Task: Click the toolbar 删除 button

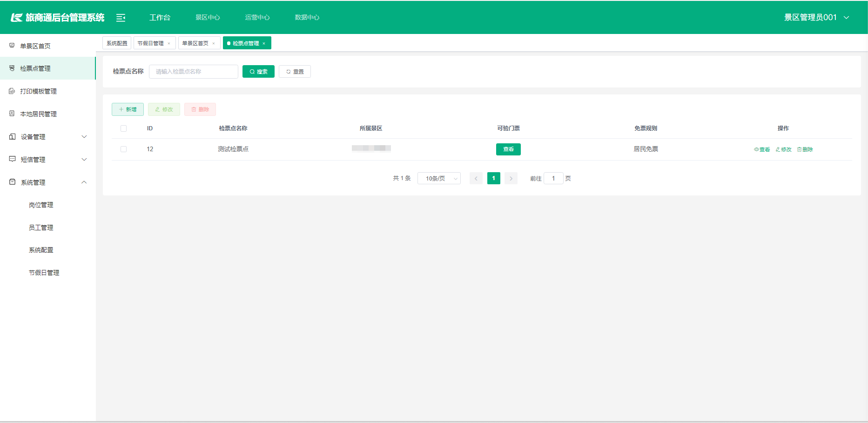Action: [200, 109]
